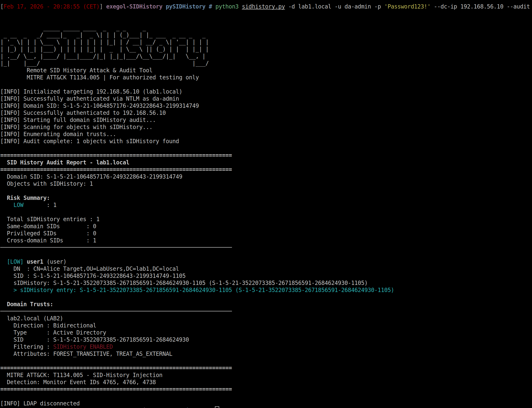The image size is (532, 408).
Task: Click the red SIDHistory ENABLED status
Action: coord(83,347)
